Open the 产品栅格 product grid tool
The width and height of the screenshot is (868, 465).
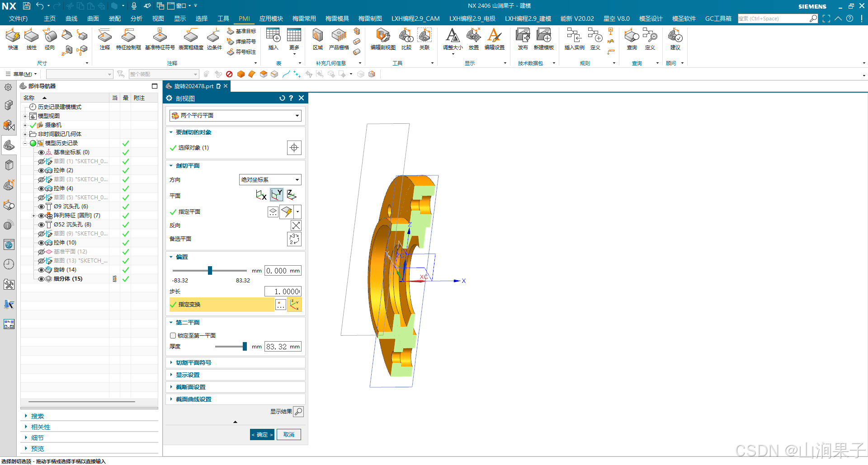point(339,39)
